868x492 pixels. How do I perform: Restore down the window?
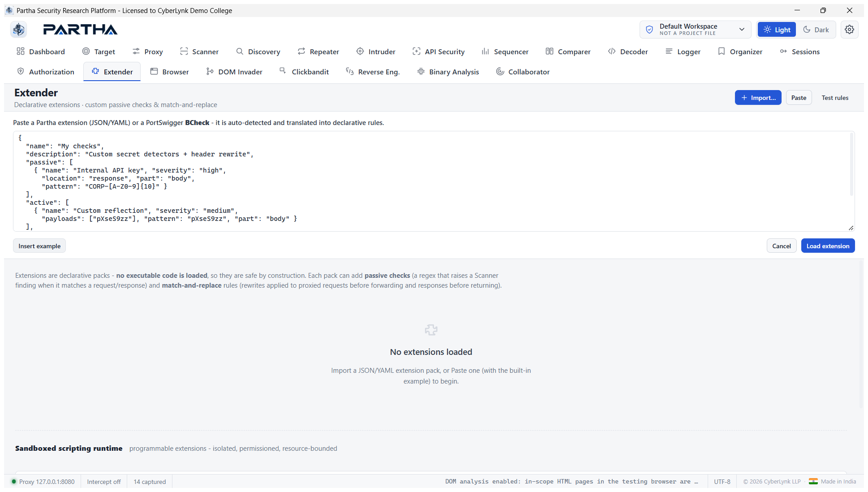click(x=823, y=10)
